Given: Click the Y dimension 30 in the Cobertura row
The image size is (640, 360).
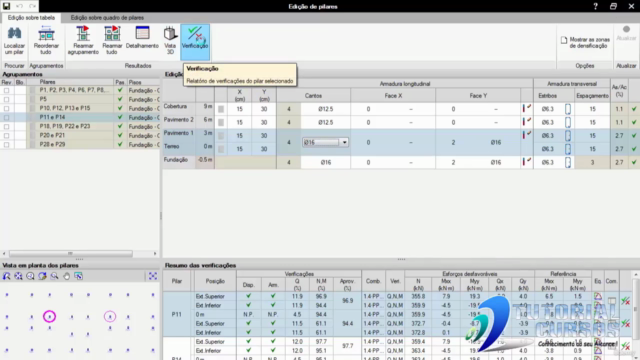Looking at the screenshot, I should [x=264, y=109].
